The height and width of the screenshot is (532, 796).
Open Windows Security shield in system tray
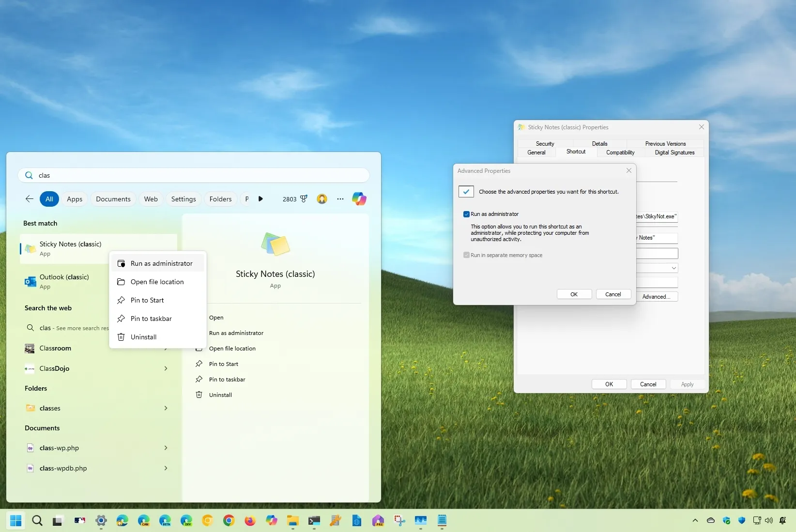click(x=726, y=521)
